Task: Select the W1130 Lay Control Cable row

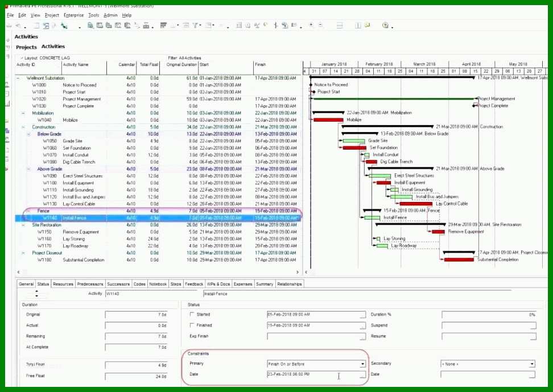Action: pos(159,204)
